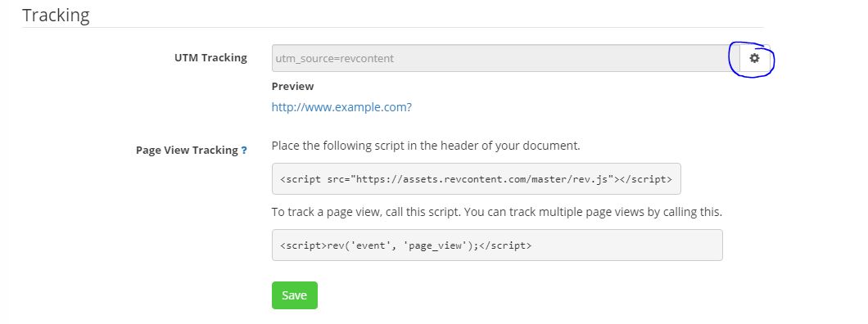Click the 'To track a page view' instruction

click(x=497, y=212)
